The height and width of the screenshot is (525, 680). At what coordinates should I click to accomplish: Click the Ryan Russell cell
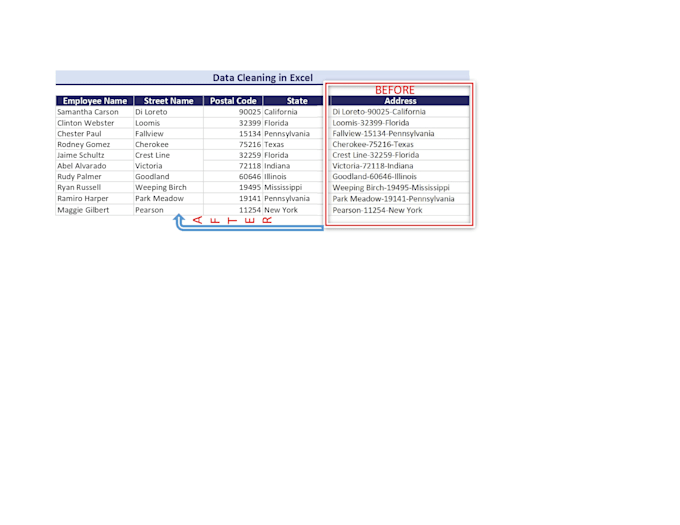tap(95, 187)
